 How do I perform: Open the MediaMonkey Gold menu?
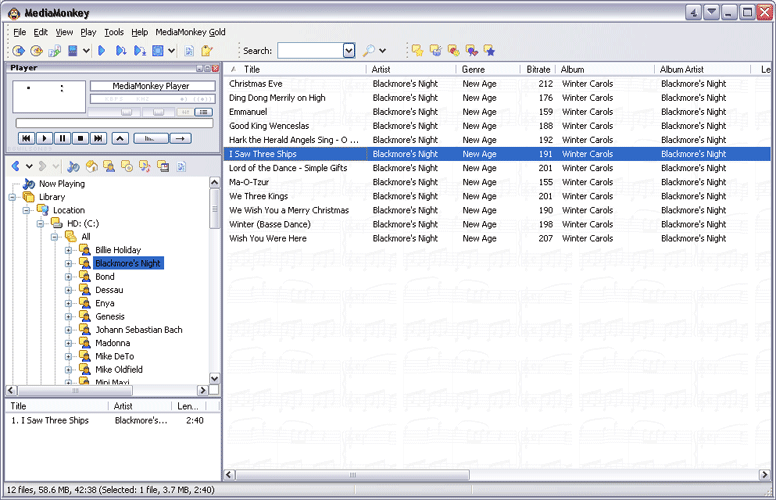191,32
